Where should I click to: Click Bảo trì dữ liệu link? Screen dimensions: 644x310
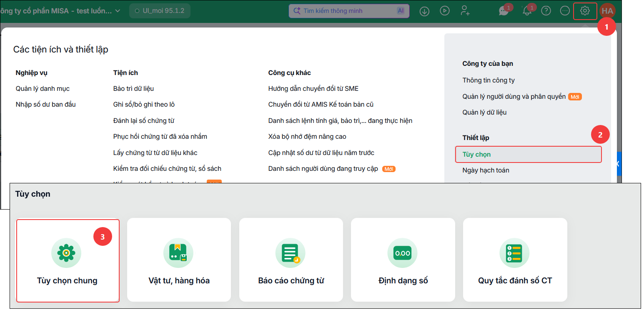(133, 89)
